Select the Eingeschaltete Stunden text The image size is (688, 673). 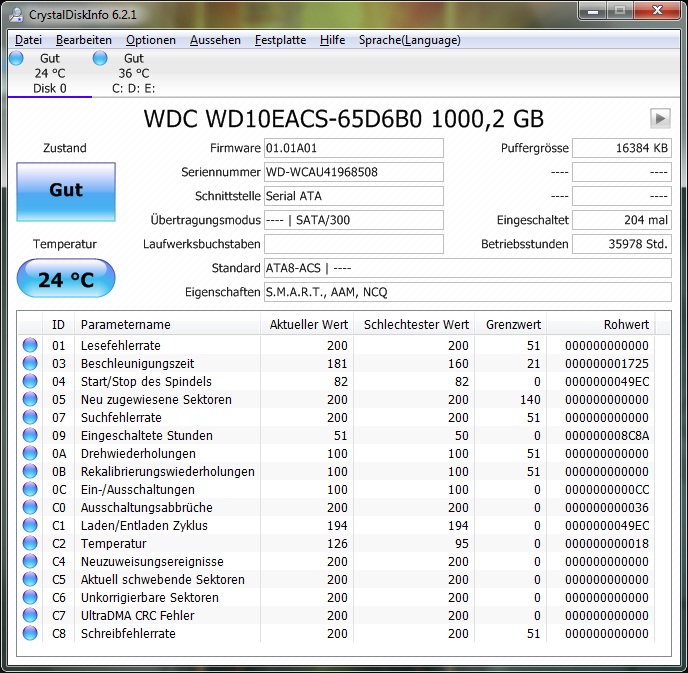(147, 436)
